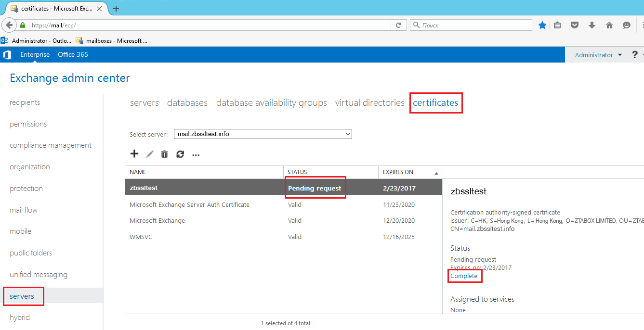Go to the browser Home page
644x330 pixels.
point(609,24)
